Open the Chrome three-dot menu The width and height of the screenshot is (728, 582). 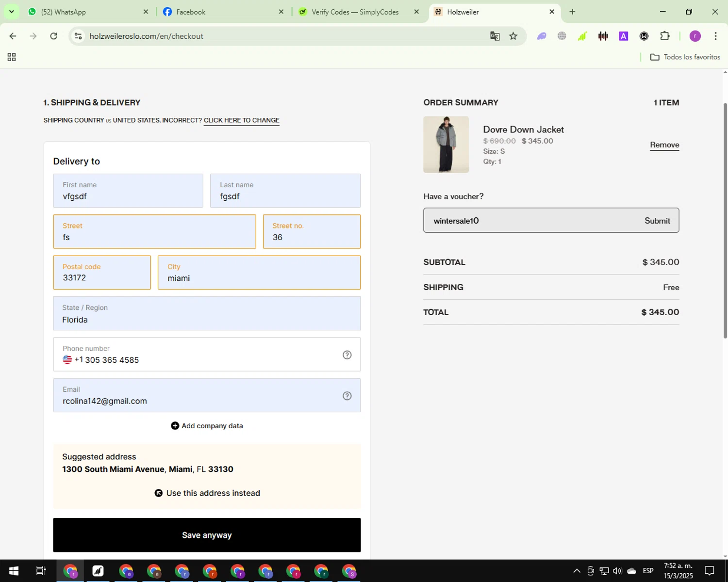click(x=715, y=36)
